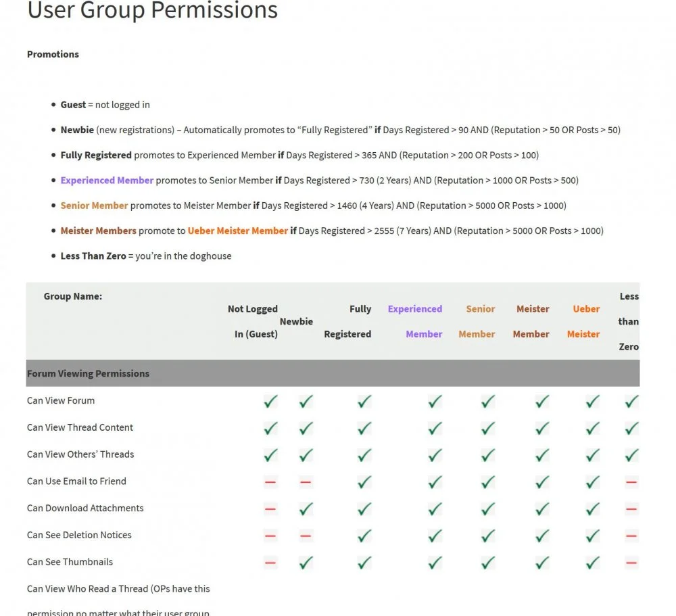
Task: Click Senior Member checkmark in Can View Thread Content row
Action: pos(488,428)
